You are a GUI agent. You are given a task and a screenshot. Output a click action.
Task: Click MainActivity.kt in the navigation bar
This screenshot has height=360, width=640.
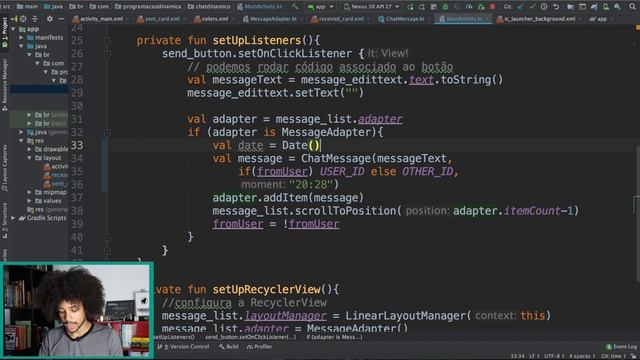click(x=260, y=7)
